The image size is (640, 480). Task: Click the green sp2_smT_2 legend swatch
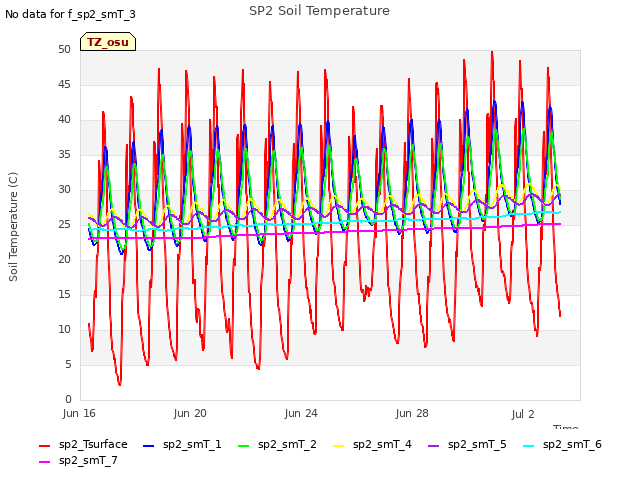244,446
